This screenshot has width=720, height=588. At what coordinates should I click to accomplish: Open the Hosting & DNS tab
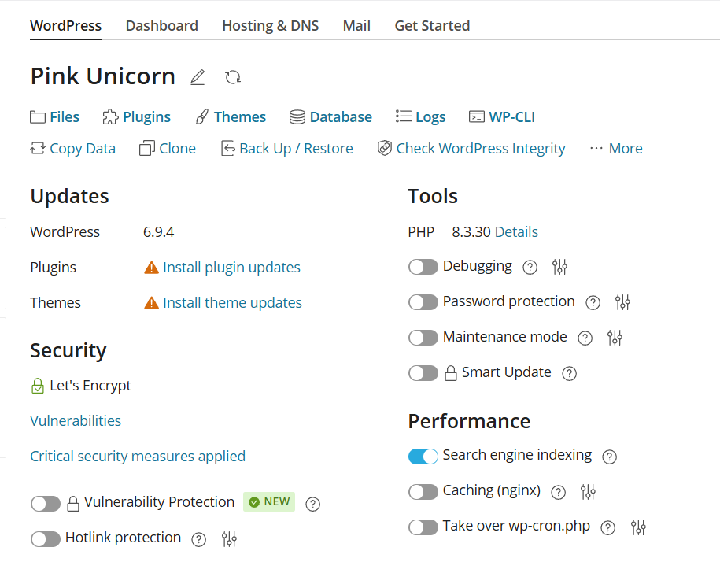point(270,25)
